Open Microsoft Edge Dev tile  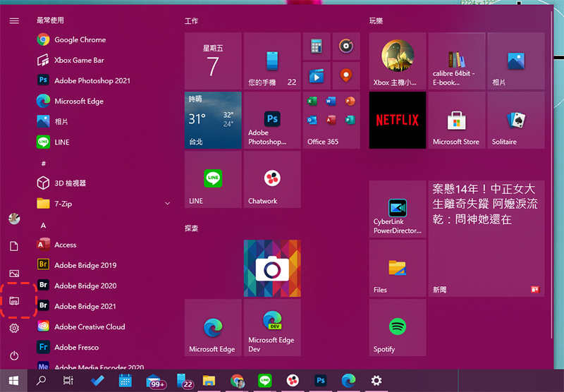271,327
